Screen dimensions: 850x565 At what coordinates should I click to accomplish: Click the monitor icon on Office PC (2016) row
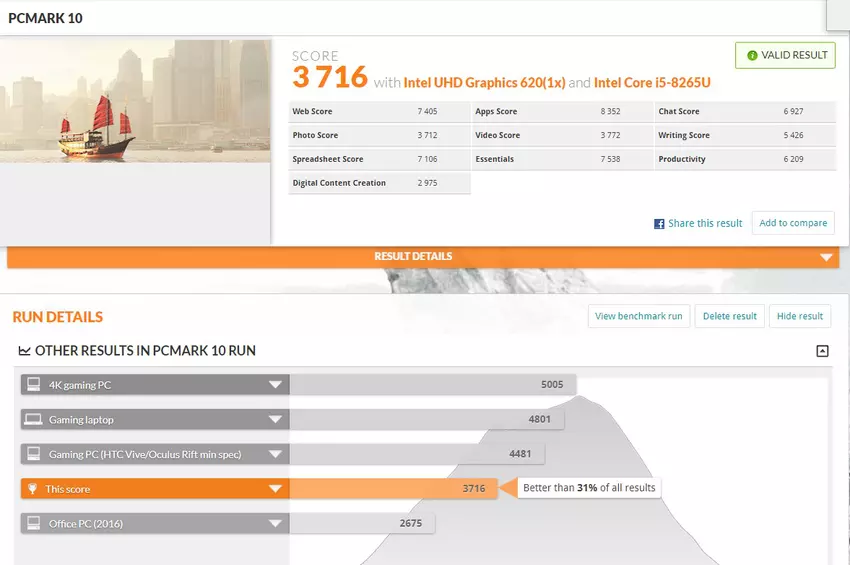tap(33, 523)
